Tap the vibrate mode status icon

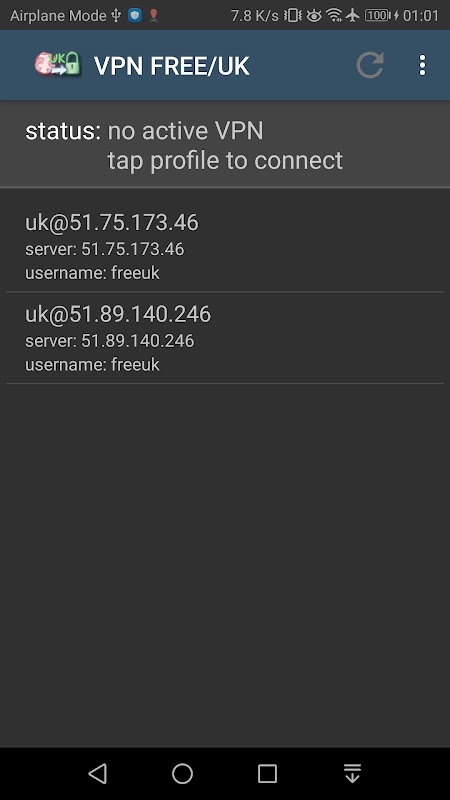click(293, 15)
